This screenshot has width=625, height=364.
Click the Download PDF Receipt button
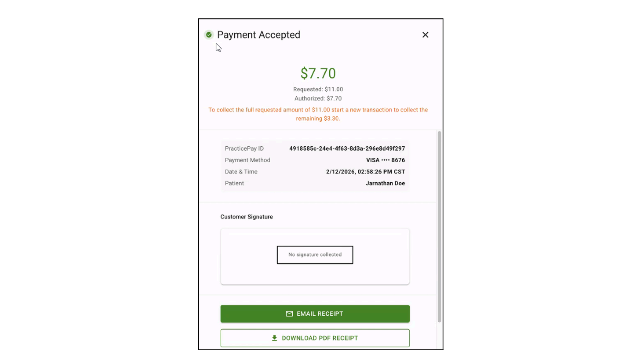315,338
